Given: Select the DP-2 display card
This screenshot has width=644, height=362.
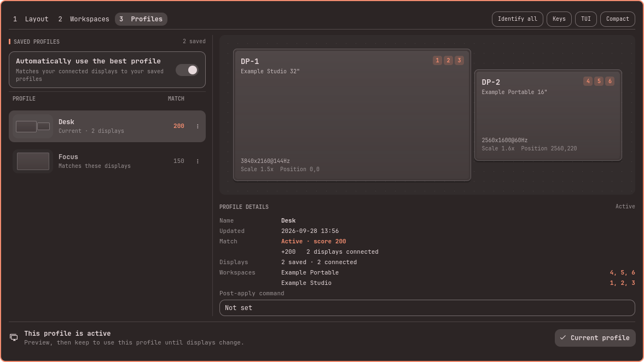Looking at the screenshot, I should 548,115.
